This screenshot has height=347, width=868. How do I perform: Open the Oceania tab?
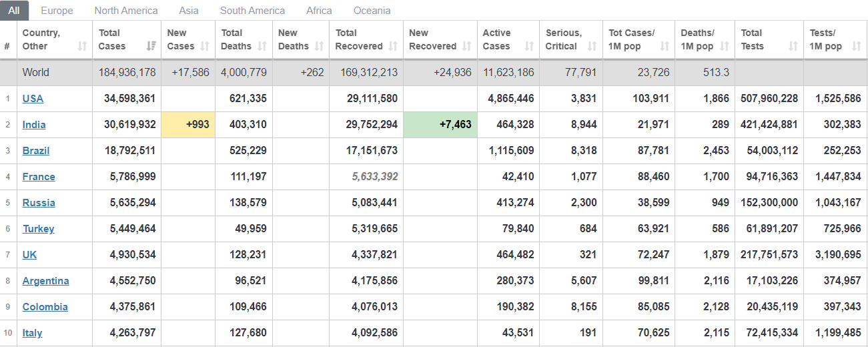coord(372,11)
